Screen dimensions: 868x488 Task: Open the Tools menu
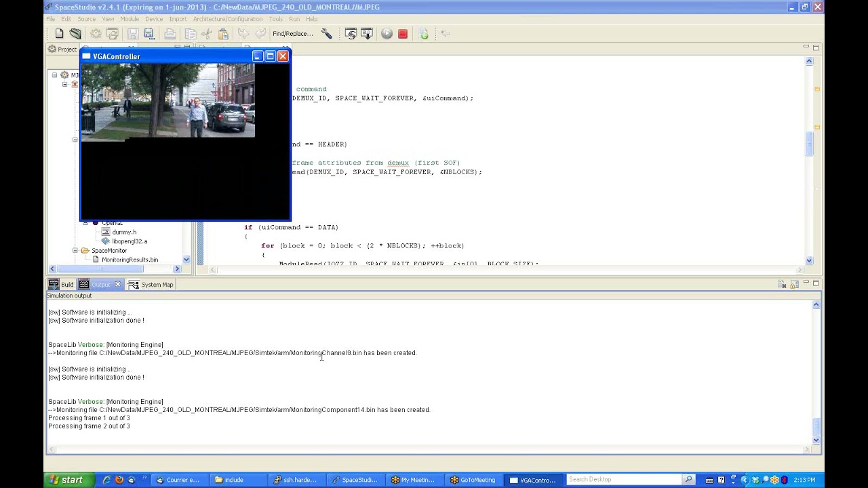pyautogui.click(x=275, y=19)
